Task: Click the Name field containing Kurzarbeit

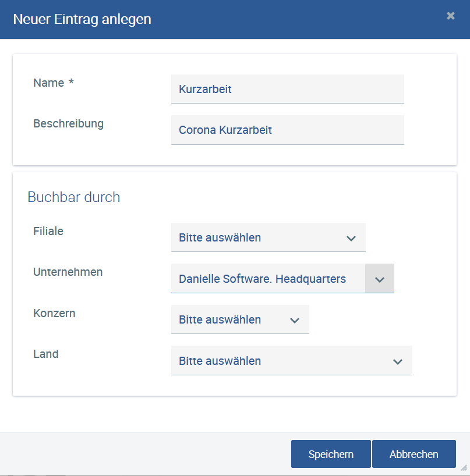Action: [x=287, y=89]
